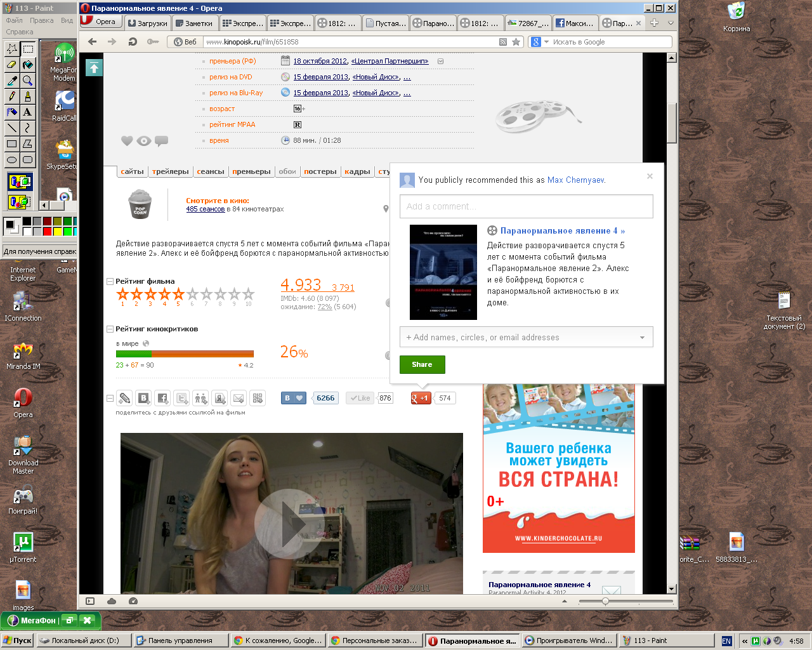The width and height of the screenshot is (812, 650).
Task: Open the Файл menu in Paint
Action: point(14,20)
